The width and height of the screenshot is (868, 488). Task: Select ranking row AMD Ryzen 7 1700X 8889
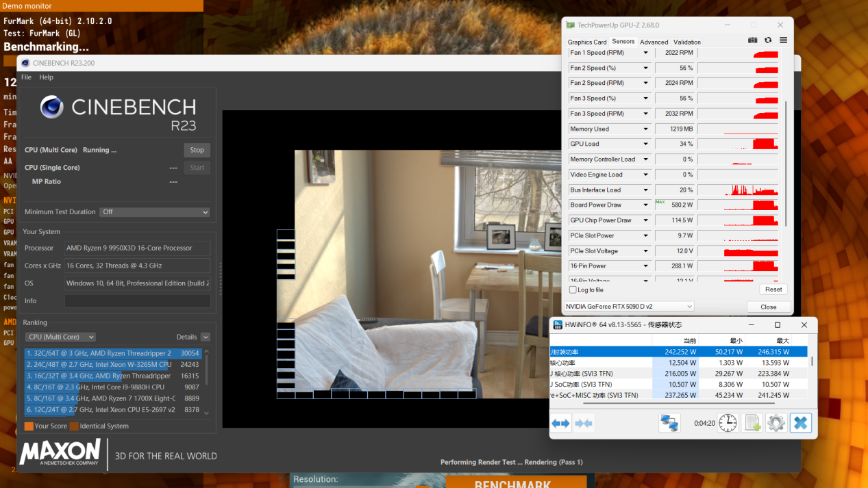coord(113,398)
